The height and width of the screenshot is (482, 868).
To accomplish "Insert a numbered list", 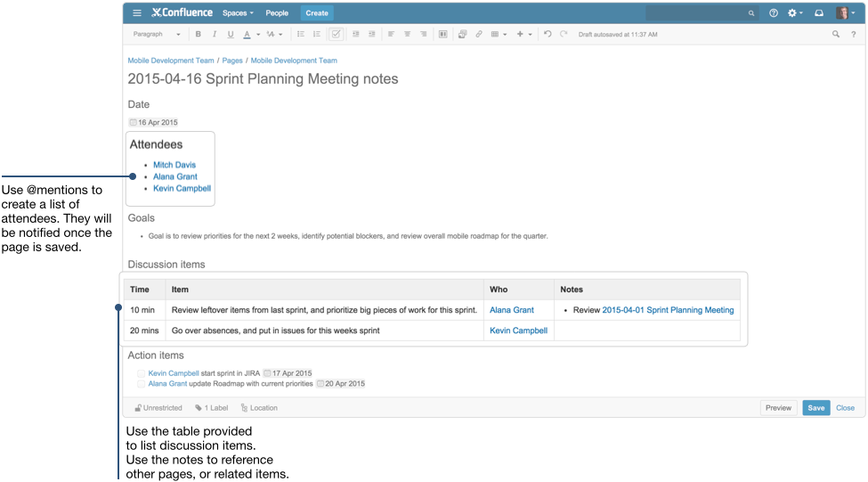I will (317, 35).
